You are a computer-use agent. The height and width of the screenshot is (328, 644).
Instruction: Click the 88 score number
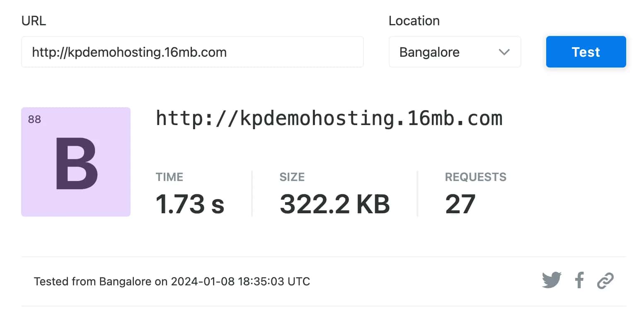[x=34, y=120]
